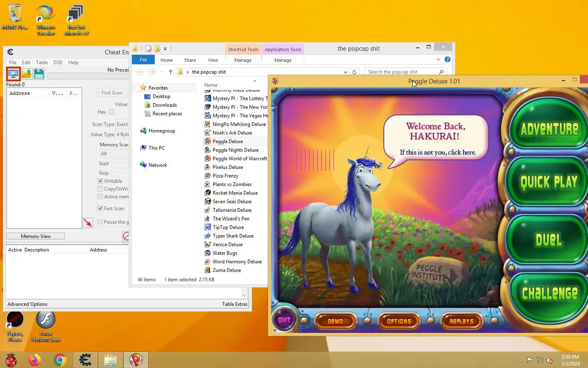Click the search magnifier icon in Explorer
The image size is (588, 368).
click(441, 72)
